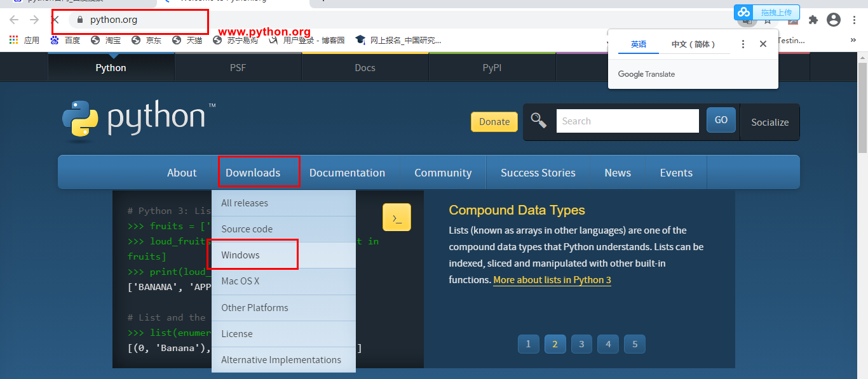Switch to the Docs tab on python.org
868x379 pixels.
pos(365,67)
